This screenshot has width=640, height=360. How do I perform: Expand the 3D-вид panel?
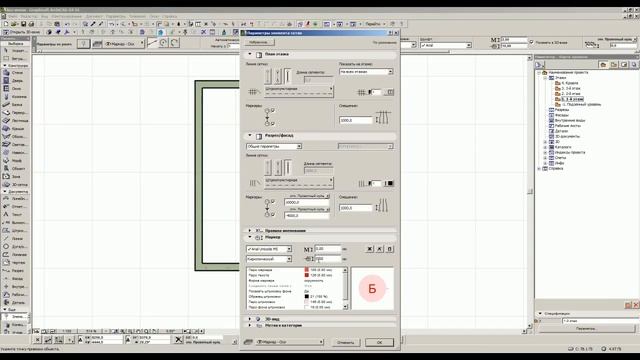[x=250, y=319]
